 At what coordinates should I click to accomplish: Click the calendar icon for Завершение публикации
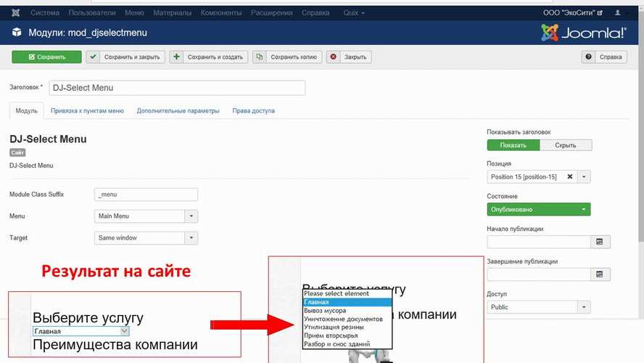pyautogui.click(x=599, y=274)
